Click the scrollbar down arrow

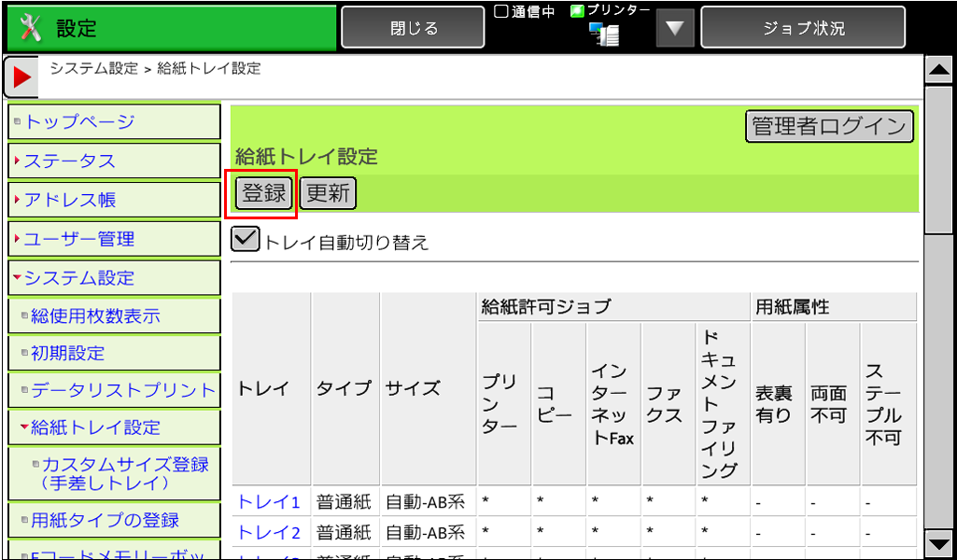(937, 543)
